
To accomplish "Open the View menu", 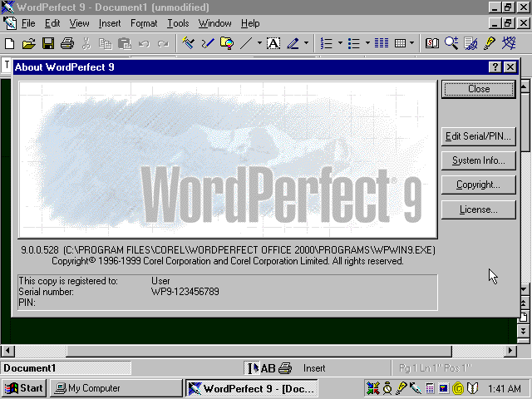I will coord(80,23).
